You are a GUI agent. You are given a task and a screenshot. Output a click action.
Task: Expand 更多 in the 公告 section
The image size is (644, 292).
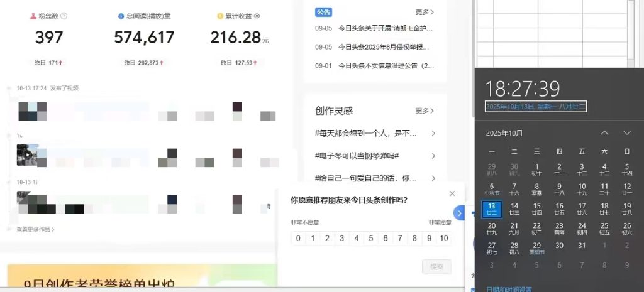click(425, 12)
